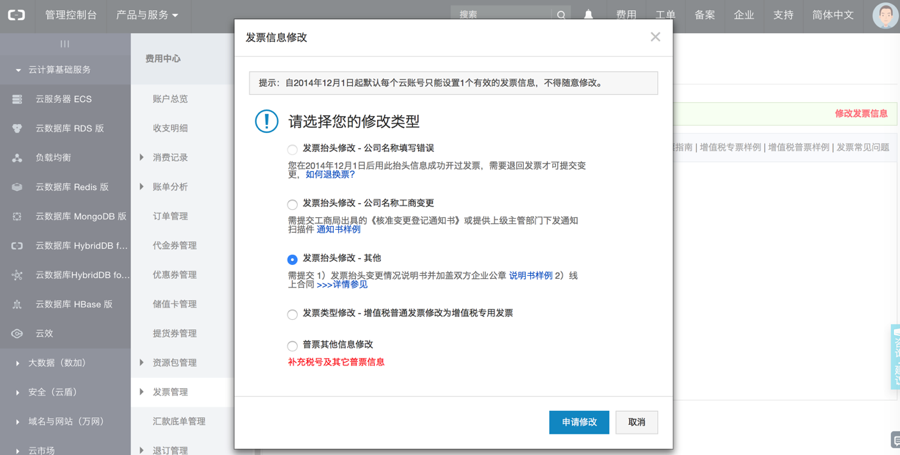This screenshot has width=900, height=455.
Task: Open 管理控制台 in top bar
Action: point(71,15)
